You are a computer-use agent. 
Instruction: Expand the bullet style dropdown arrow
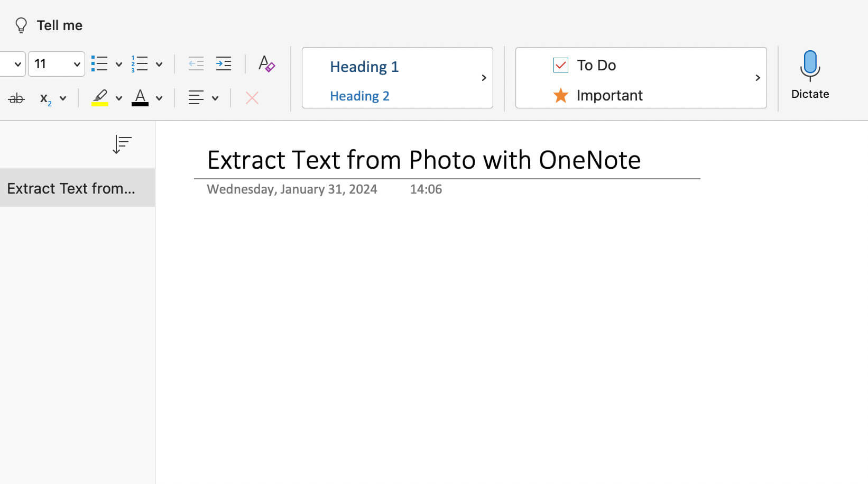pos(119,65)
